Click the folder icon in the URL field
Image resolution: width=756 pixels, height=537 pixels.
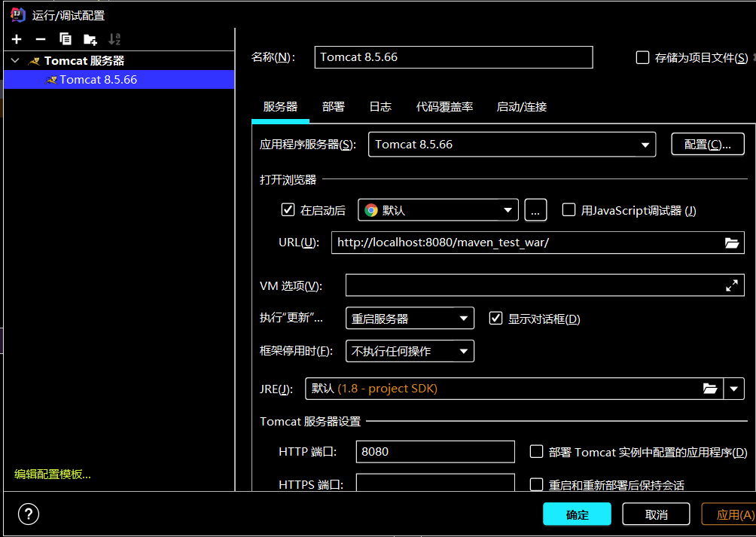coord(732,243)
